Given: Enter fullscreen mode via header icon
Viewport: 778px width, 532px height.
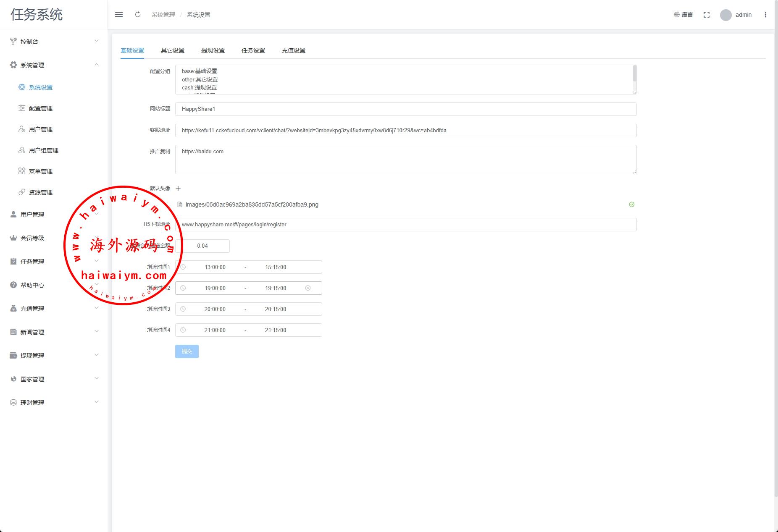Looking at the screenshot, I should tap(707, 15).
